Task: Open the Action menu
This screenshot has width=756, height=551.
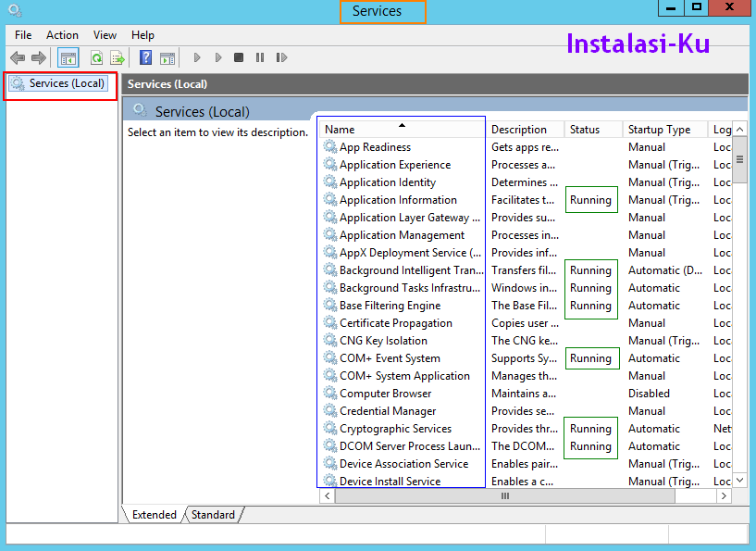Action: (x=62, y=35)
